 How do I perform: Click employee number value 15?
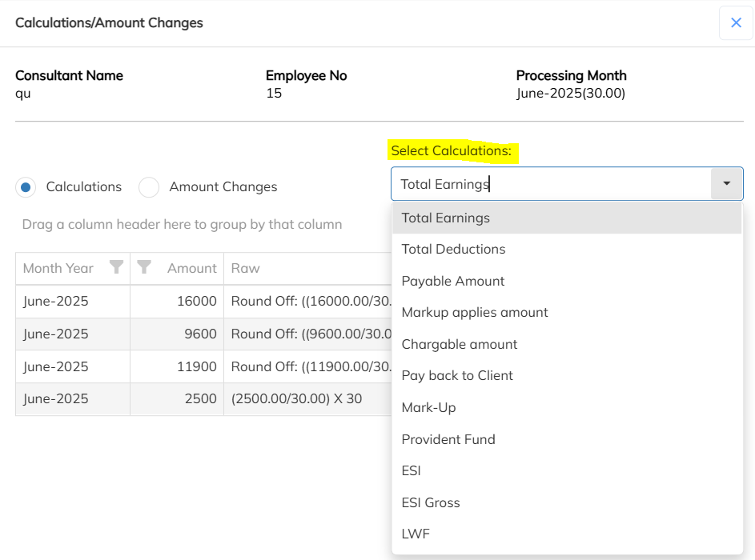(274, 94)
